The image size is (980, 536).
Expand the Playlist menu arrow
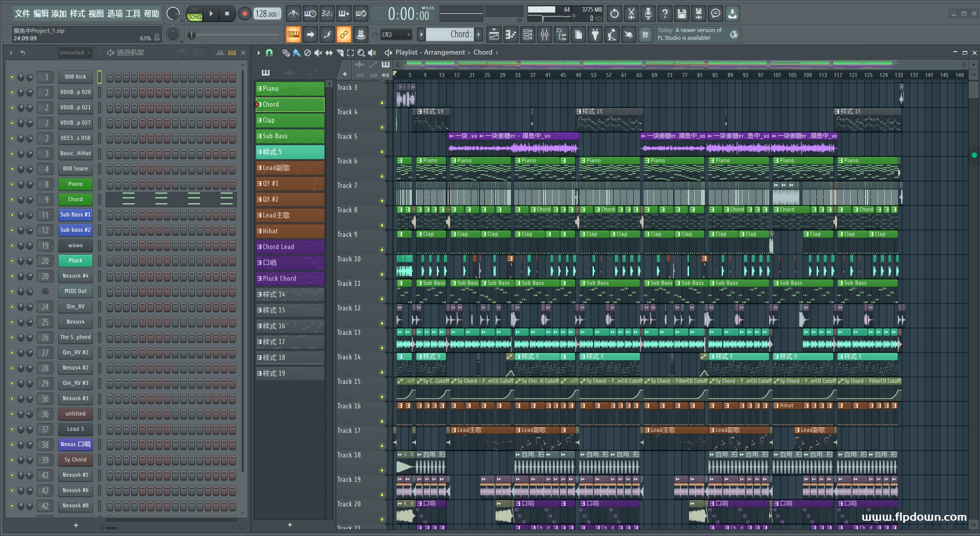(259, 53)
